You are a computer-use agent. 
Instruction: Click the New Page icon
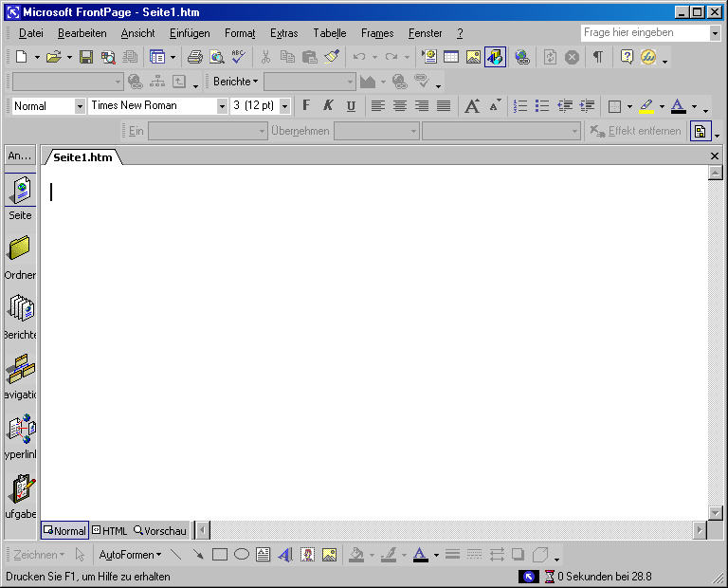coord(22,57)
